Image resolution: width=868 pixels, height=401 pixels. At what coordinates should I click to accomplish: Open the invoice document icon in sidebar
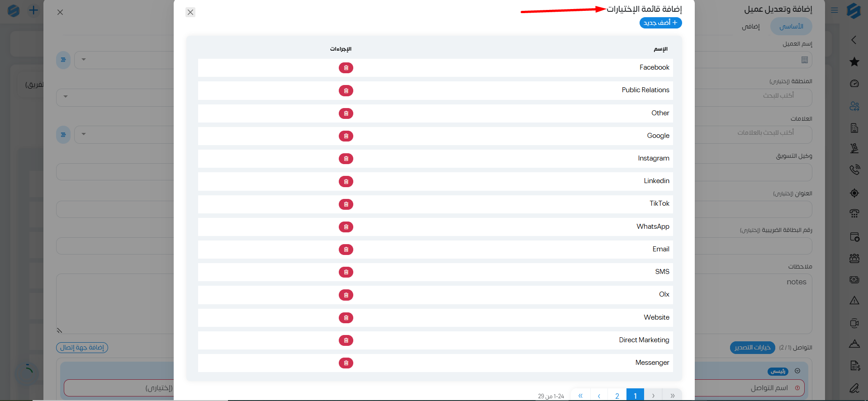tap(854, 366)
